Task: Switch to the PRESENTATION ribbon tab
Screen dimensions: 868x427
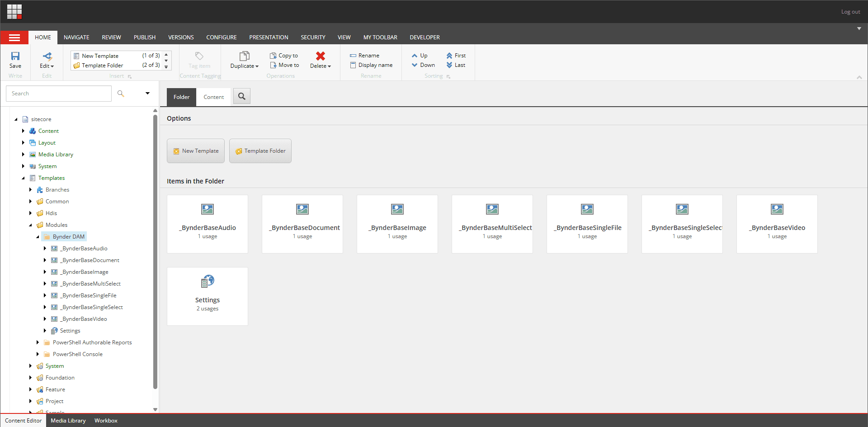Action: pyautogui.click(x=269, y=38)
